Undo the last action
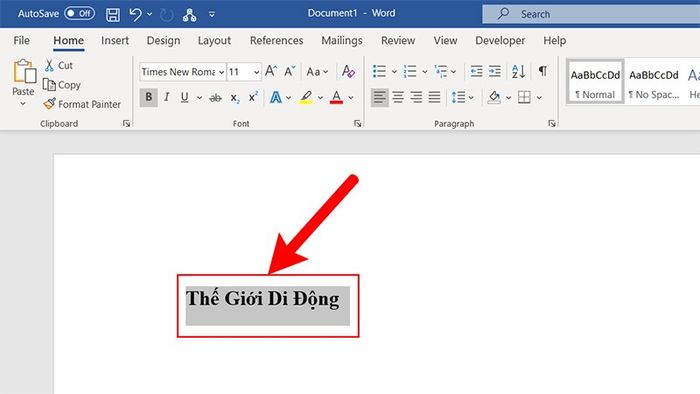 pyautogui.click(x=136, y=14)
